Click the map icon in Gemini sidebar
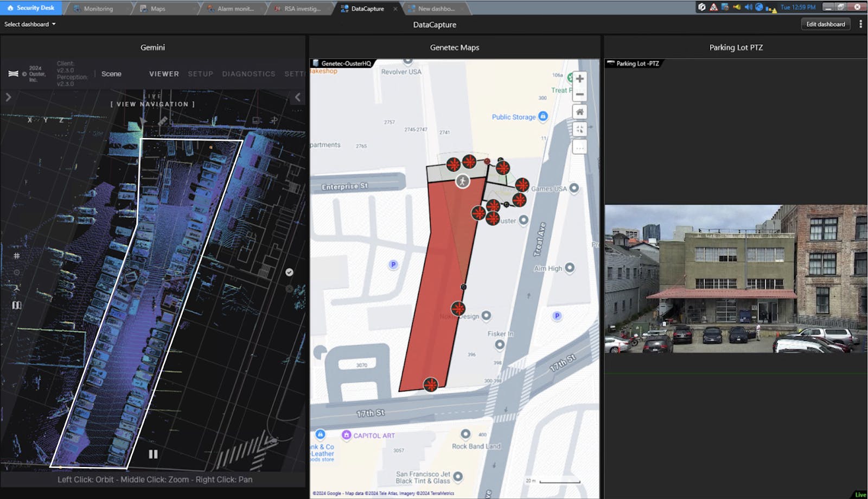The image size is (868, 499). tap(17, 305)
